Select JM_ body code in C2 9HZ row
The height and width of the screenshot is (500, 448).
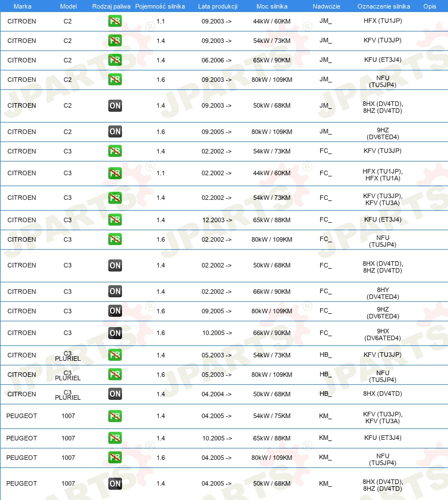[x=325, y=131]
